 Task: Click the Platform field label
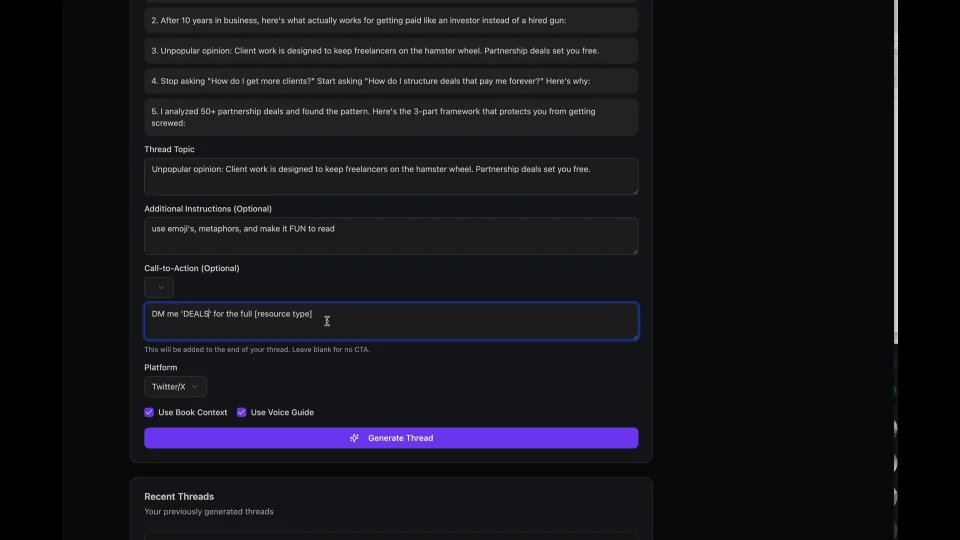(x=160, y=367)
